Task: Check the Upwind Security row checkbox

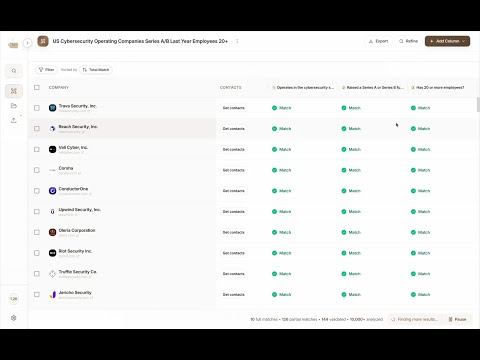Action: 37,211
